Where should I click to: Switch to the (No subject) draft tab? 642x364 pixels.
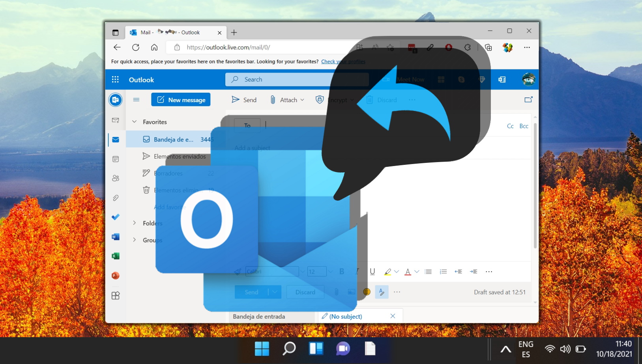(345, 316)
